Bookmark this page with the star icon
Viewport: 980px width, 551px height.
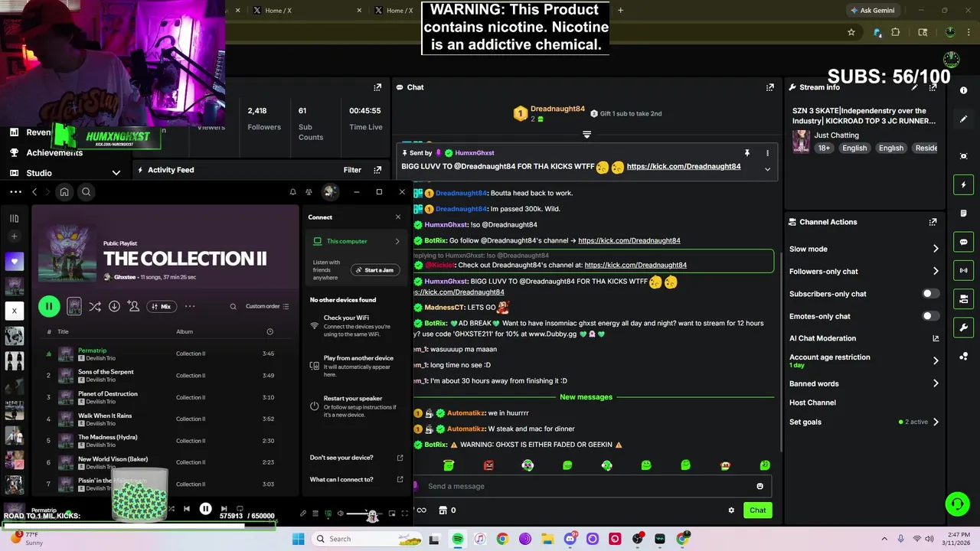point(851,32)
